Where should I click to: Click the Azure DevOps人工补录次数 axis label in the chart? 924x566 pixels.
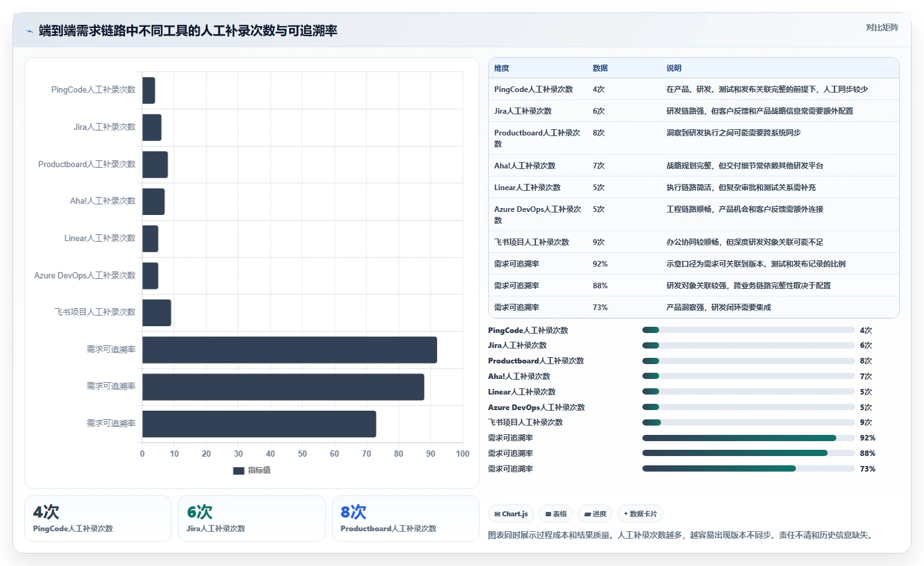[85, 275]
